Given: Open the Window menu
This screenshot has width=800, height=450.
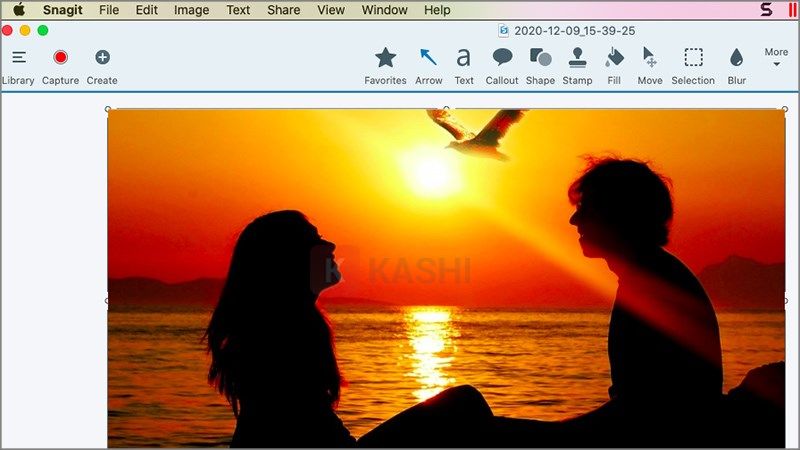Looking at the screenshot, I should [385, 10].
